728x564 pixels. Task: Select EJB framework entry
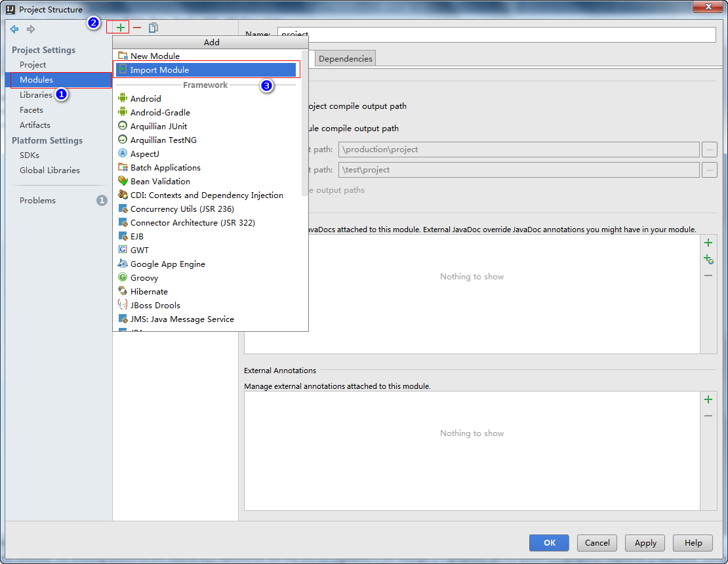pos(207,236)
